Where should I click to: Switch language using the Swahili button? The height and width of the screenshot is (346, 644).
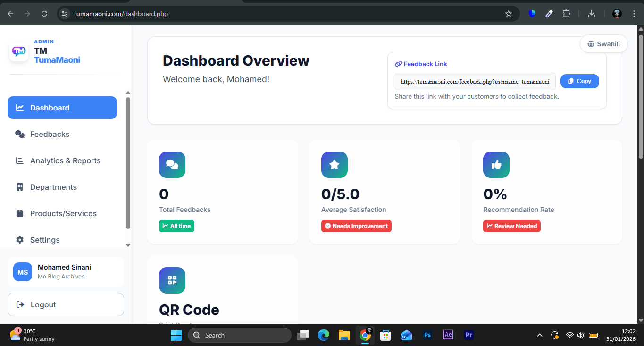point(603,43)
